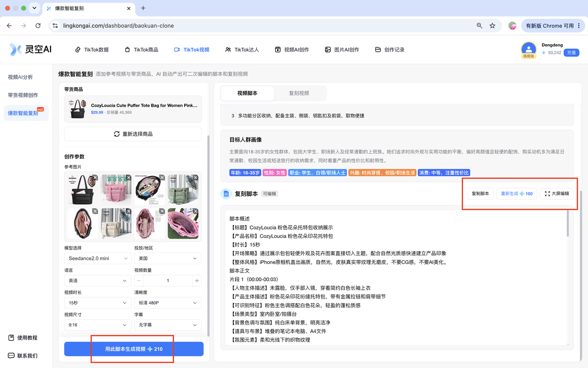Viewport: 588px width, 368px height.
Task: Click the 年龄: 18-35岁 tag
Action: coord(245,173)
